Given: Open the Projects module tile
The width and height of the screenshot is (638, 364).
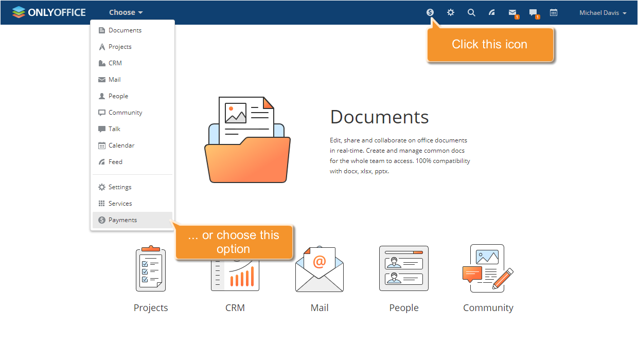Looking at the screenshot, I should click(x=151, y=279).
